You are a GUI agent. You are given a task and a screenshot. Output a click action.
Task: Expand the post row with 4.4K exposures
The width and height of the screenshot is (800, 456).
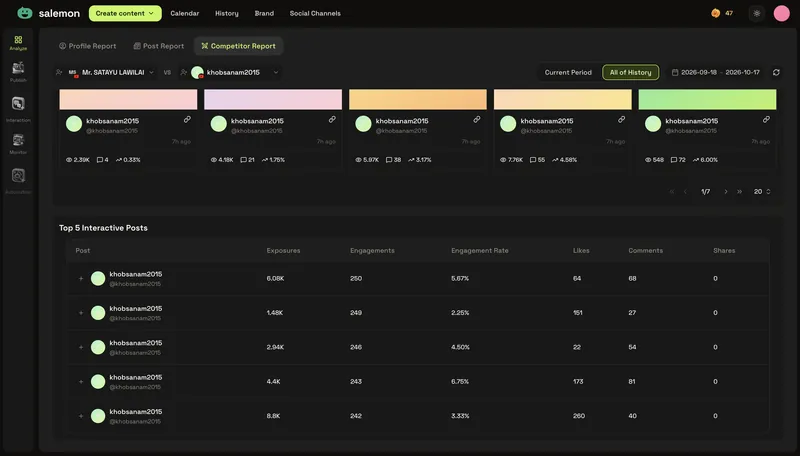tap(81, 382)
